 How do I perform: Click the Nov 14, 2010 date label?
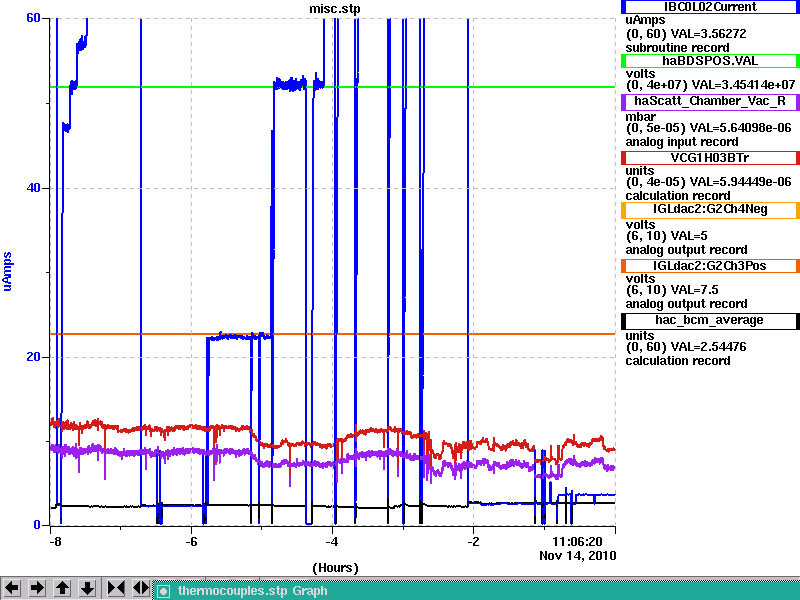coord(578,556)
